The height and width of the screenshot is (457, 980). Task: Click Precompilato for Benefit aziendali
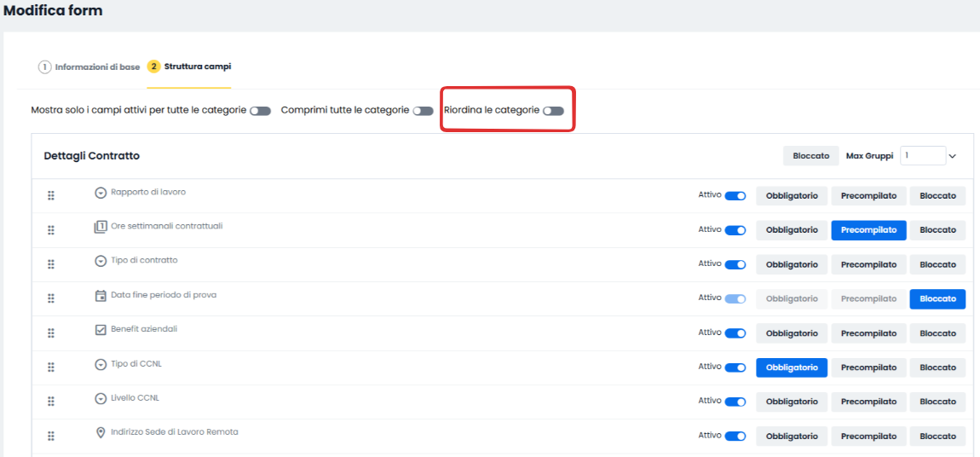[x=868, y=333]
